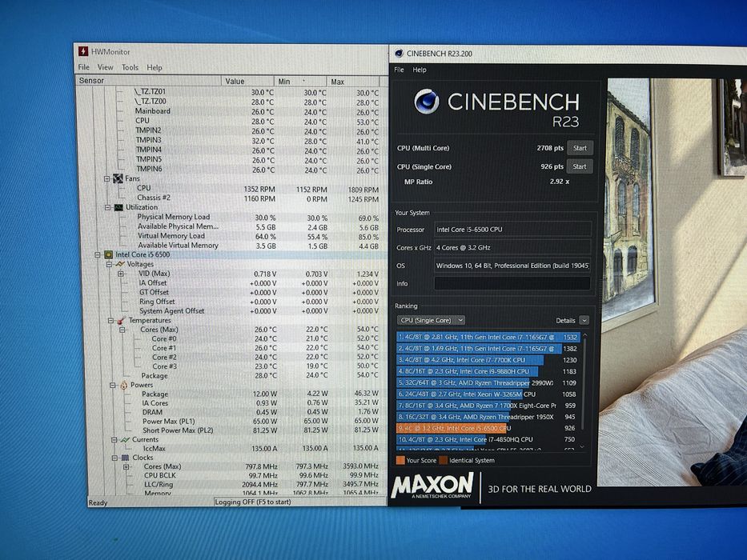Image resolution: width=747 pixels, height=560 pixels.
Task: Collapse the Powers tree node
Action: click(112, 385)
